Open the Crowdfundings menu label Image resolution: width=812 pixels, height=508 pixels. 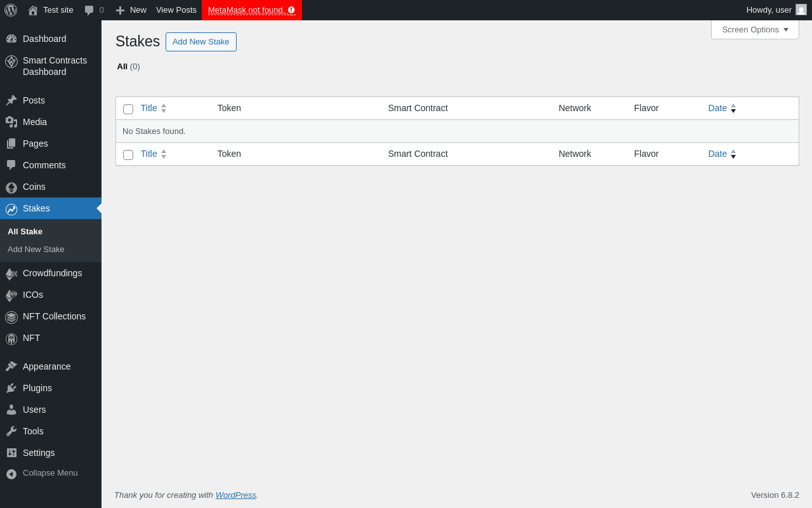(52, 273)
